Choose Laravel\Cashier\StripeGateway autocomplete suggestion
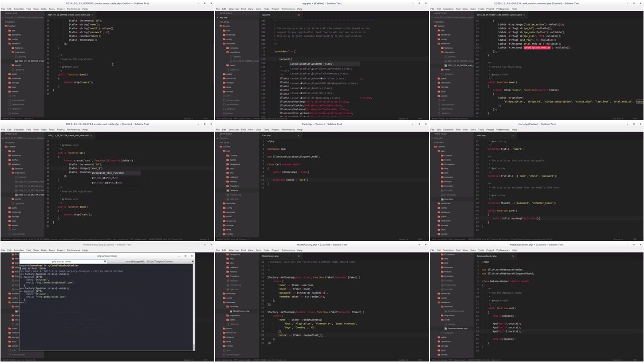The image size is (644, 362). point(324,98)
